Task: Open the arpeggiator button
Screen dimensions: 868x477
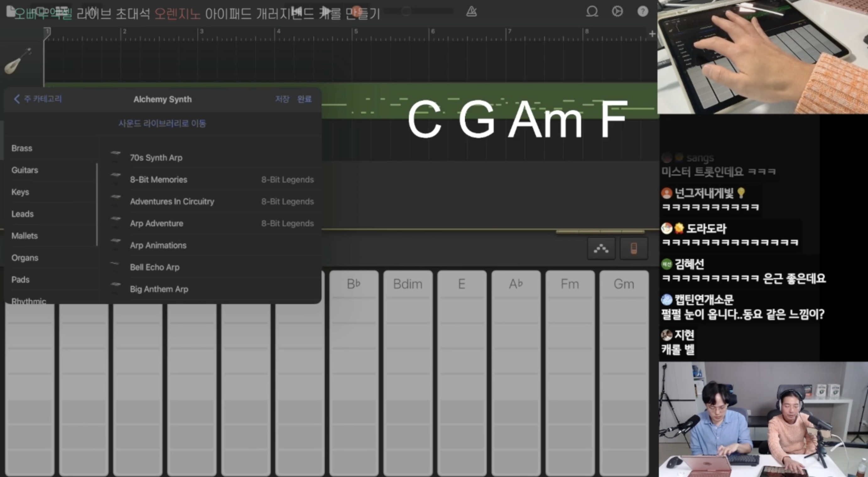Action: pyautogui.click(x=601, y=249)
